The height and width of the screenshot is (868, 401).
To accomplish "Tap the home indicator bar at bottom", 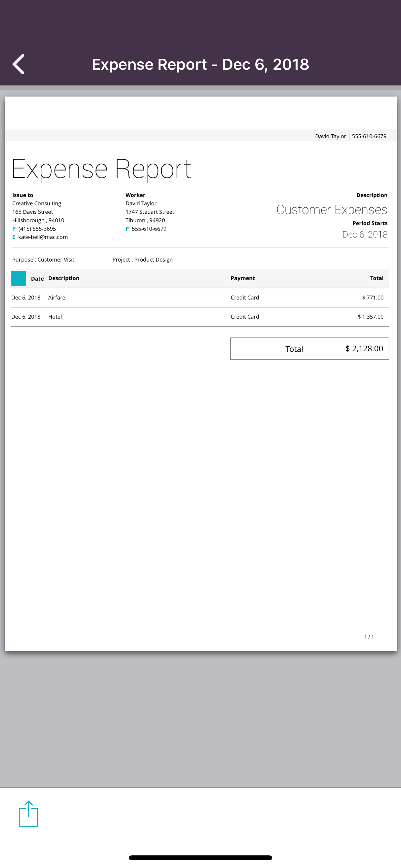I will tap(200, 858).
